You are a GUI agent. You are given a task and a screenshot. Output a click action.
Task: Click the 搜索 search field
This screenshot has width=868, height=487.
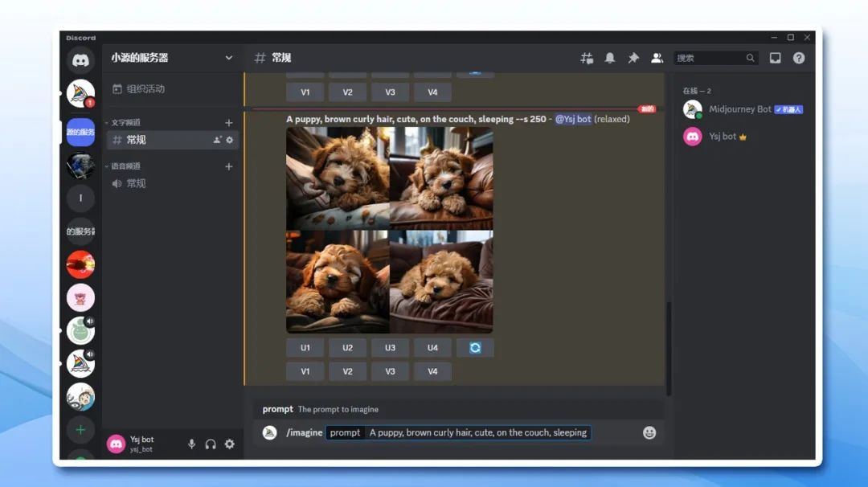[716, 58]
